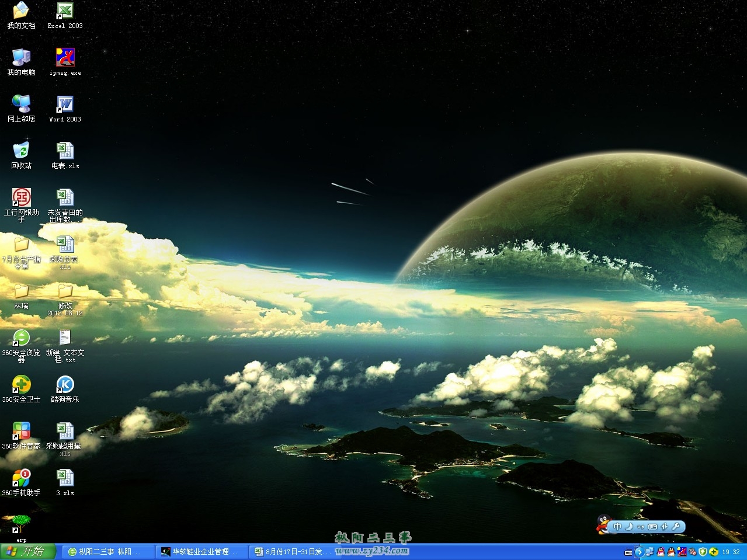The image size is (747, 560).
Task: Select the 回收站 recycle bin
Action: coord(21,155)
